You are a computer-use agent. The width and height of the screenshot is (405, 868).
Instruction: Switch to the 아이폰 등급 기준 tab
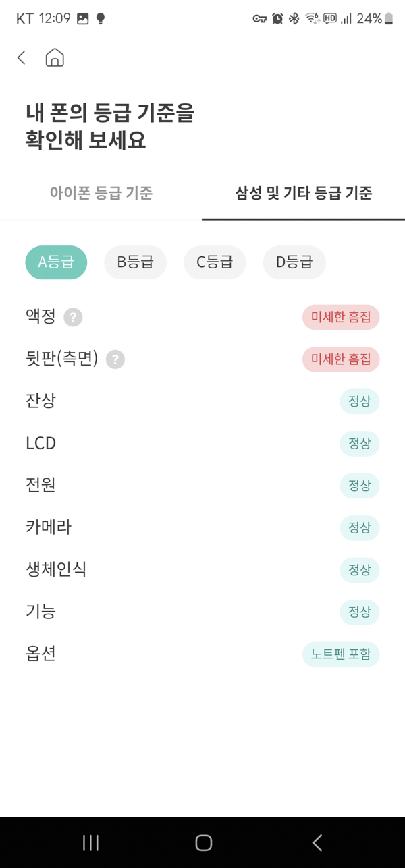101,192
